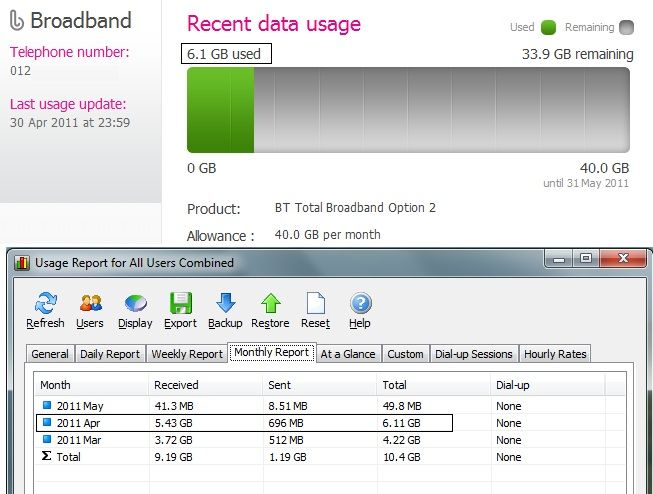Click the 512 MB sent value
The width and height of the screenshot is (653, 494).
[x=286, y=440]
